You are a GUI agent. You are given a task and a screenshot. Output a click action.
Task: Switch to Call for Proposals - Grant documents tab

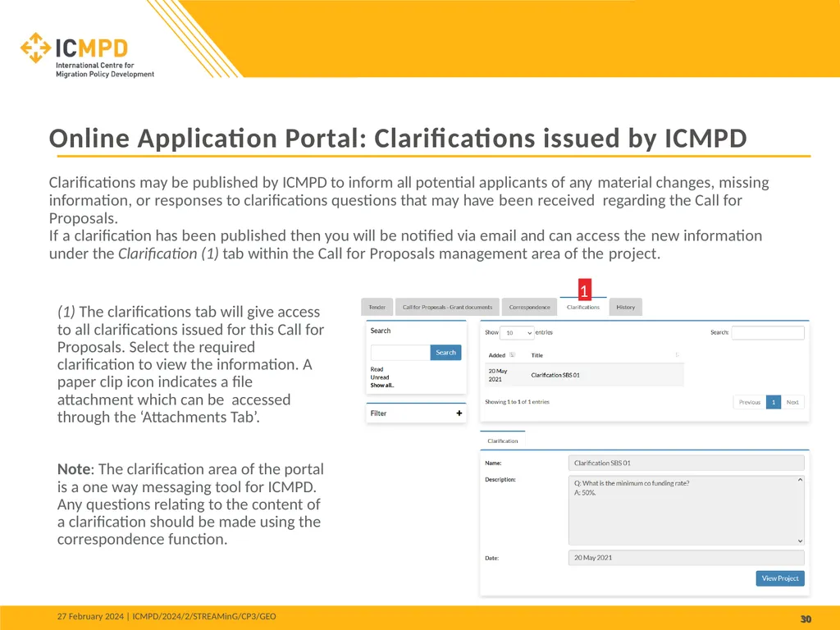[447, 307]
